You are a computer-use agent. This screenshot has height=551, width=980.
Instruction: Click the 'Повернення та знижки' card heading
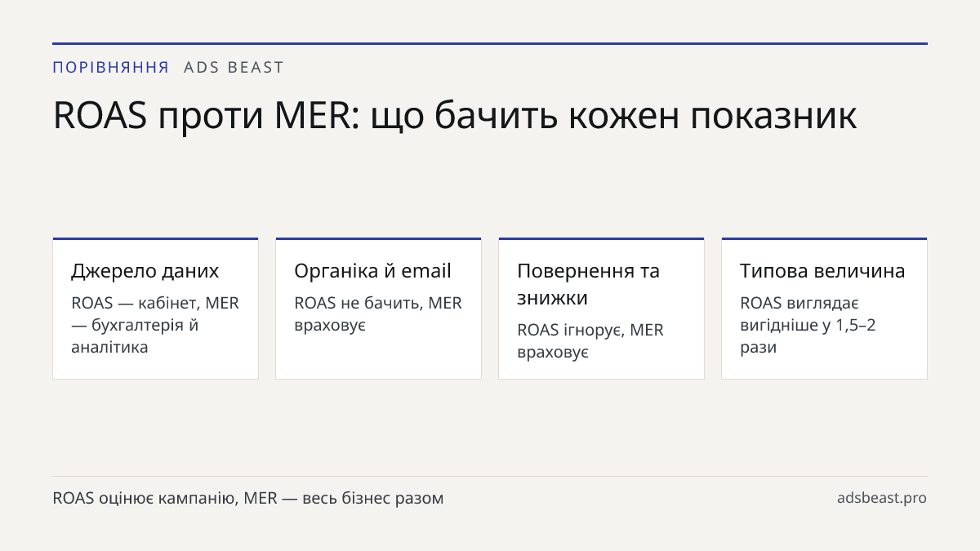(x=589, y=284)
